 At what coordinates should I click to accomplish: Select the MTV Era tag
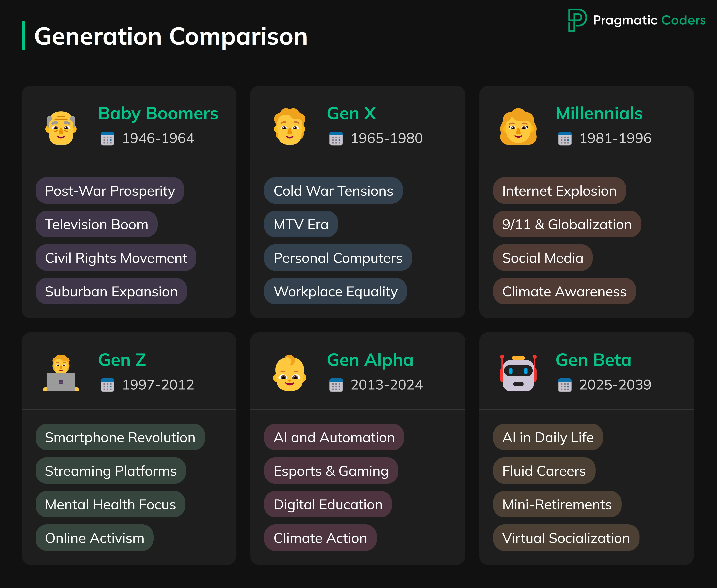(301, 224)
